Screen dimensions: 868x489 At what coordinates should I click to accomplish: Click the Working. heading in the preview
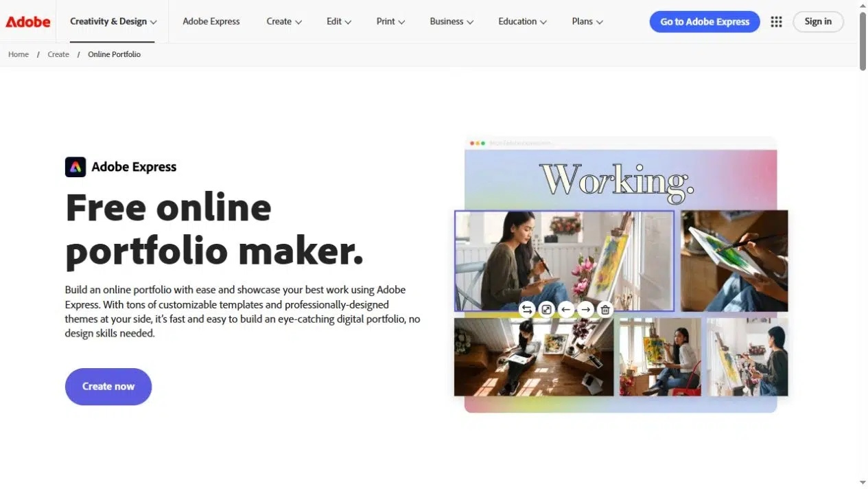click(616, 181)
